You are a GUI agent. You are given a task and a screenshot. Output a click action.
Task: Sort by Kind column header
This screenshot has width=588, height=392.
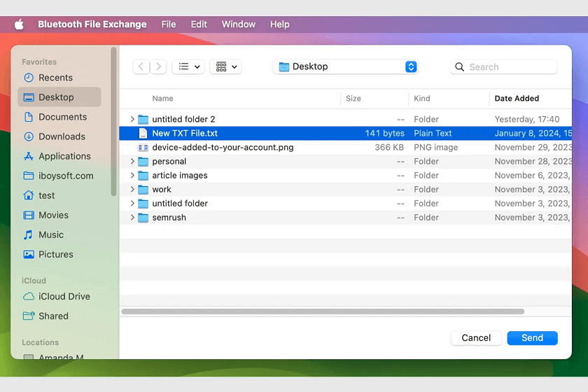tap(422, 98)
